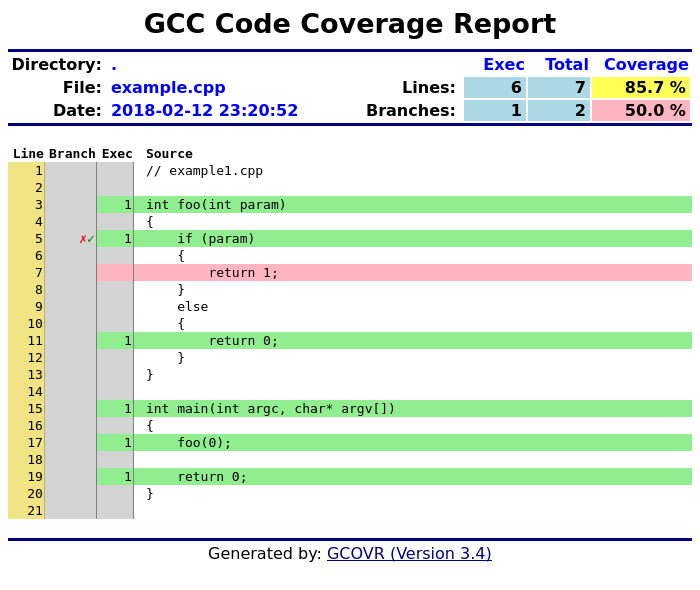This screenshot has width=700, height=590.
Task: Click the 'Branch' column header
Action: (x=72, y=154)
